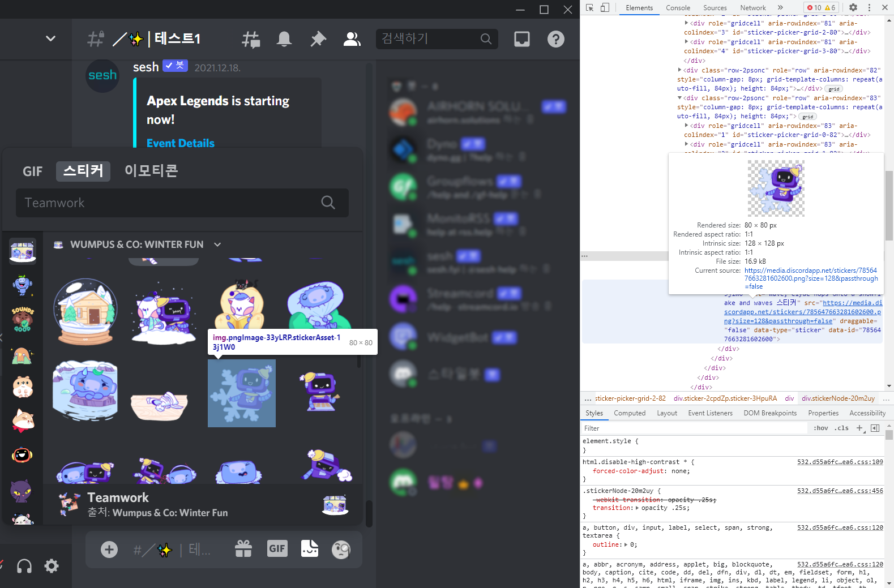The height and width of the screenshot is (588, 894).
Task: Toggle deafen headphones icon
Action: click(x=24, y=566)
